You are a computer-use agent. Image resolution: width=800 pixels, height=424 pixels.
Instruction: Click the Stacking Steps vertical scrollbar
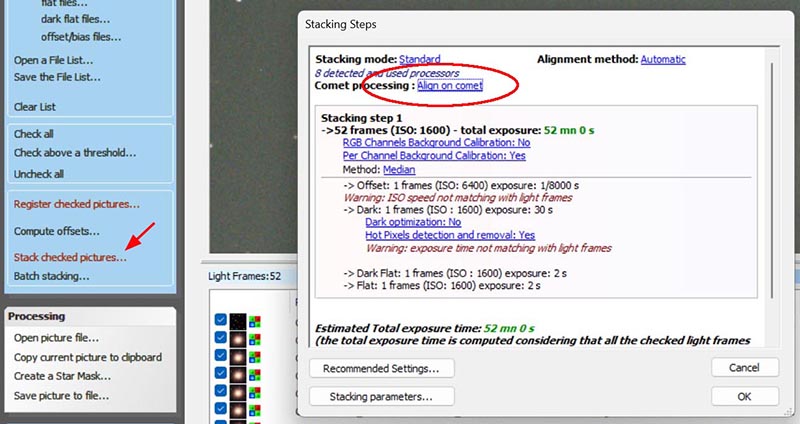point(772,179)
